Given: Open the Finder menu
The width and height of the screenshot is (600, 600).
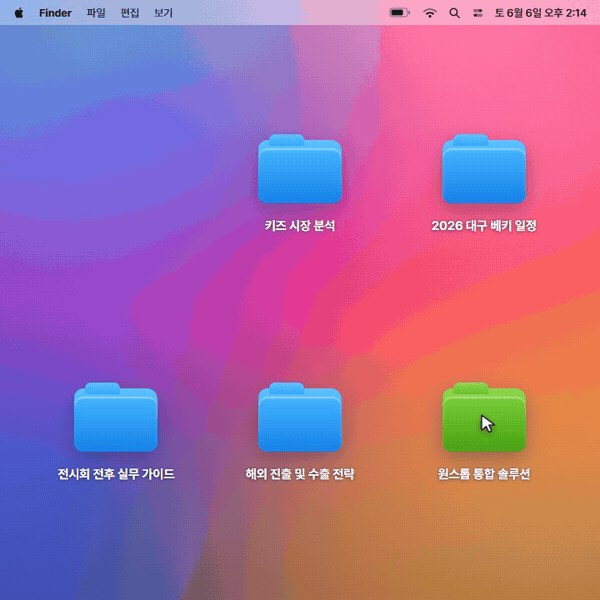Looking at the screenshot, I should [55, 13].
